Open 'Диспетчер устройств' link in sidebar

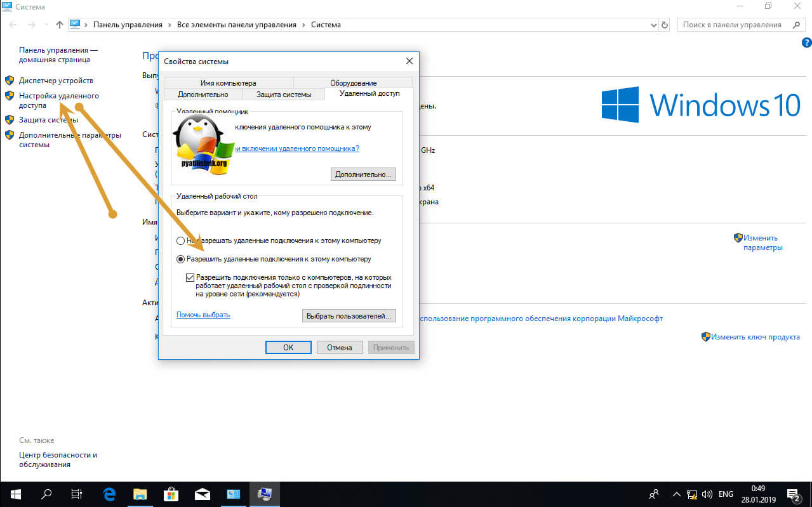56,81
